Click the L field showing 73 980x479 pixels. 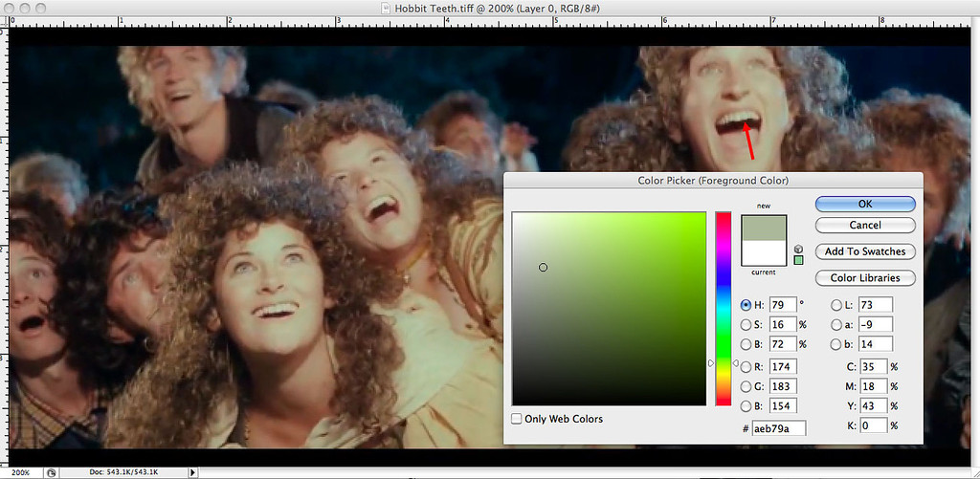coord(875,305)
